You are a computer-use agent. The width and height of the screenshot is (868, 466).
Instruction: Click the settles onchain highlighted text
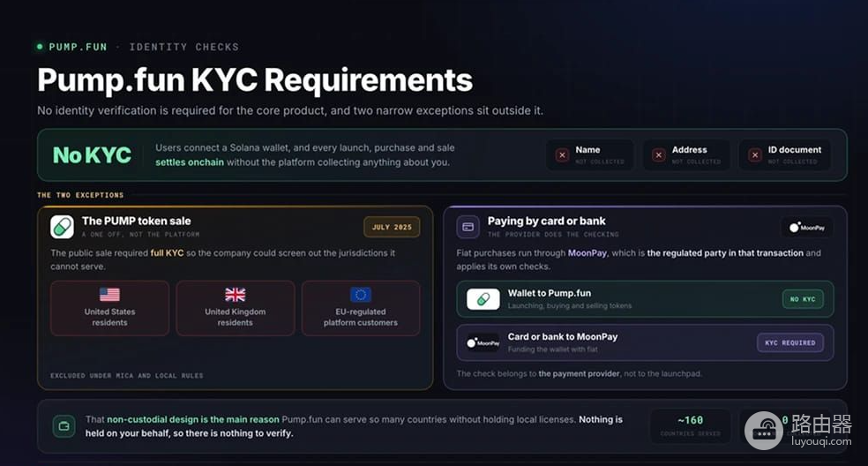click(x=190, y=162)
